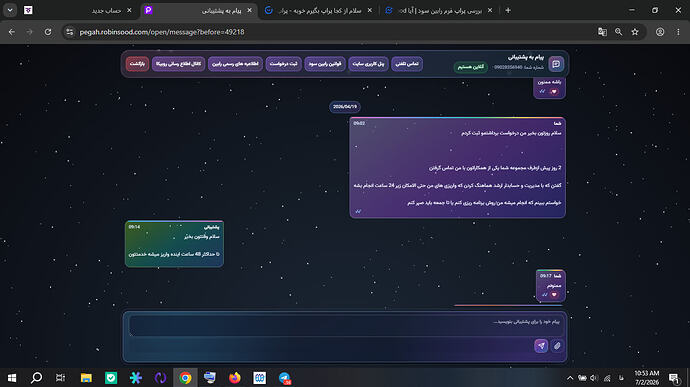Click the translate page icon

tap(602, 32)
